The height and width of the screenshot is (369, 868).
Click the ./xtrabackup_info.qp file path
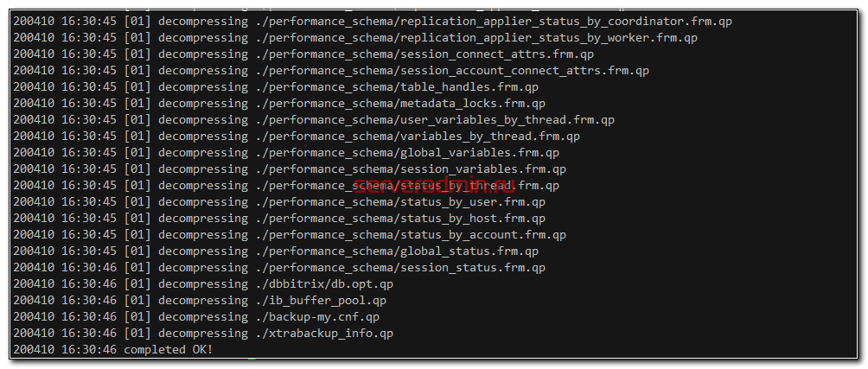pyautogui.click(x=324, y=334)
